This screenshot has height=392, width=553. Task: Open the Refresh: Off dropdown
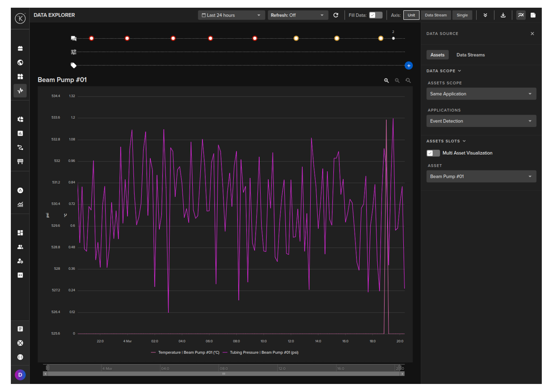tap(297, 15)
